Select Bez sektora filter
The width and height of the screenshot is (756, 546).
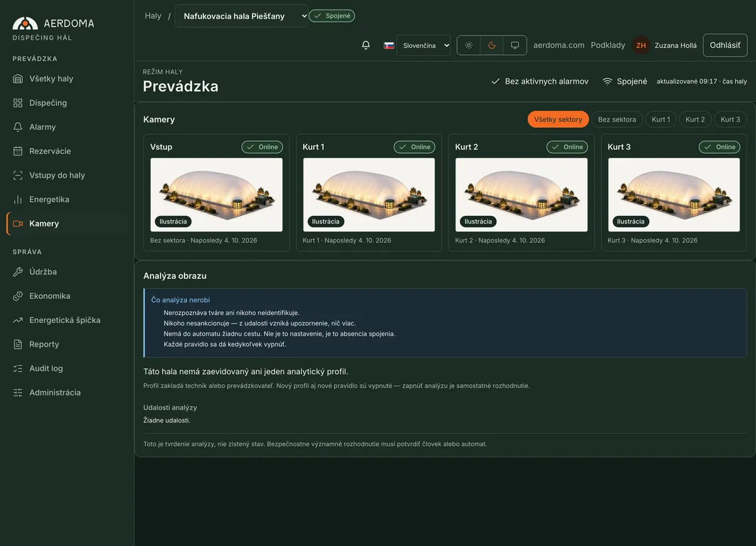617,119
